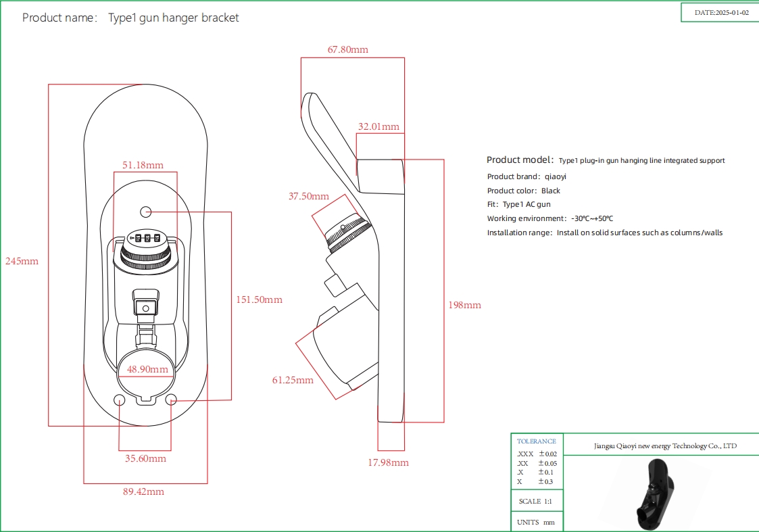Select the 245mm overall height dimension
The image size is (759, 532).
click(22, 261)
